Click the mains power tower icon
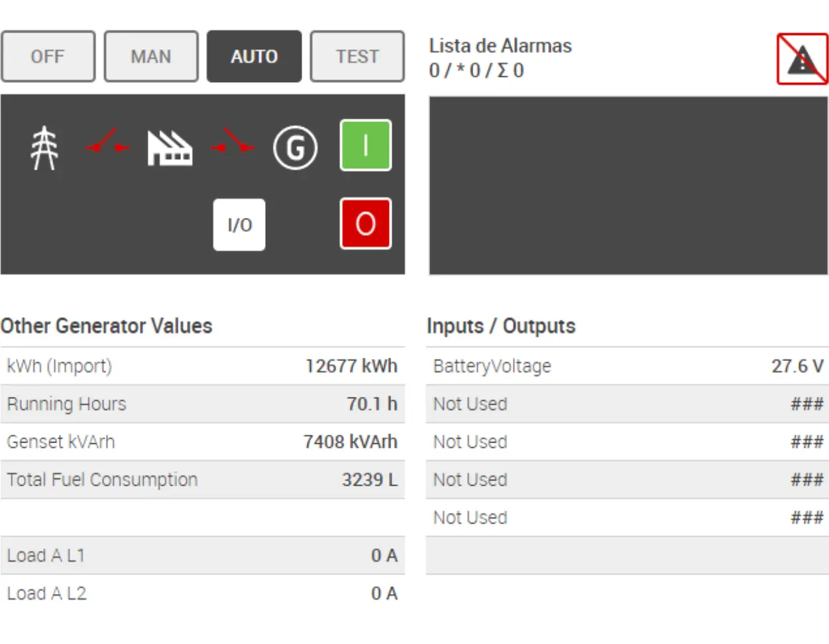Image resolution: width=829 pixels, height=644 pixels. [44, 148]
